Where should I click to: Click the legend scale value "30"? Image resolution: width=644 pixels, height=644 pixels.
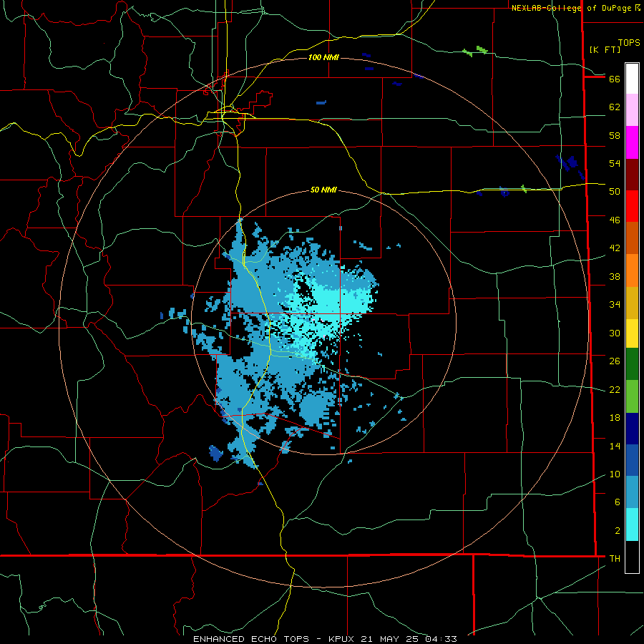click(x=615, y=333)
